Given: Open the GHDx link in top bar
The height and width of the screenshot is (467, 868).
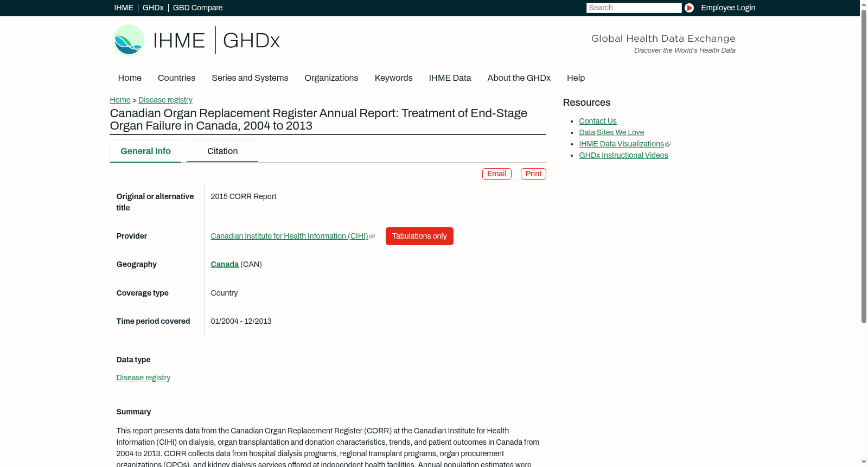Looking at the screenshot, I should 153,8.
